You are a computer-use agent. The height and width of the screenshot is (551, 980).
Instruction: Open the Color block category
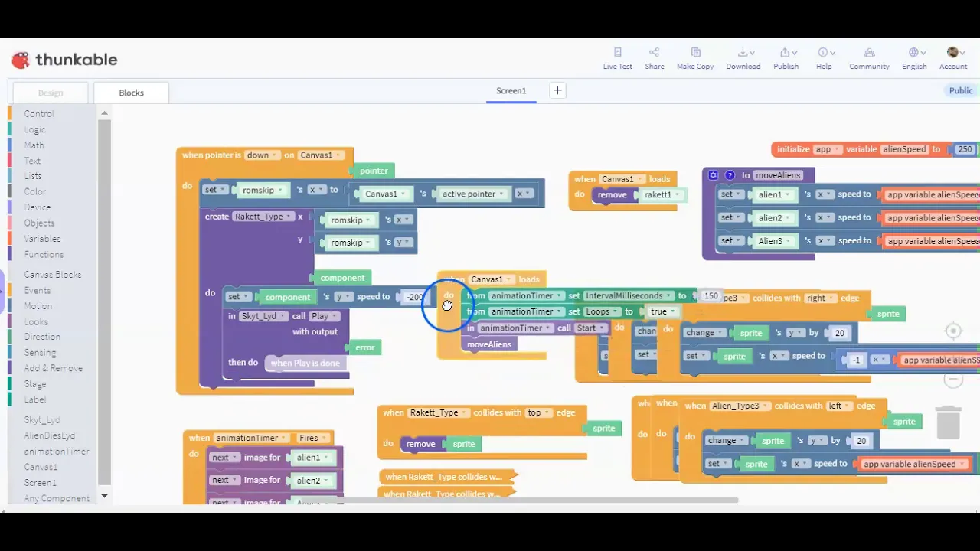pos(35,191)
